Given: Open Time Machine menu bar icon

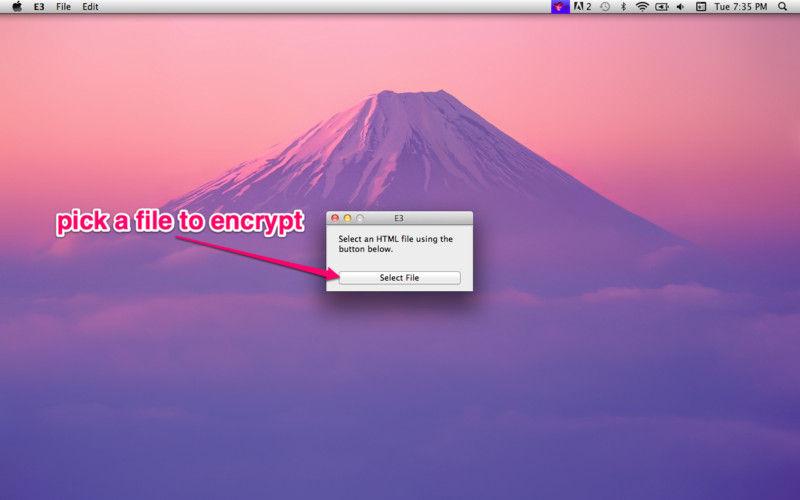Looking at the screenshot, I should tap(605, 7).
